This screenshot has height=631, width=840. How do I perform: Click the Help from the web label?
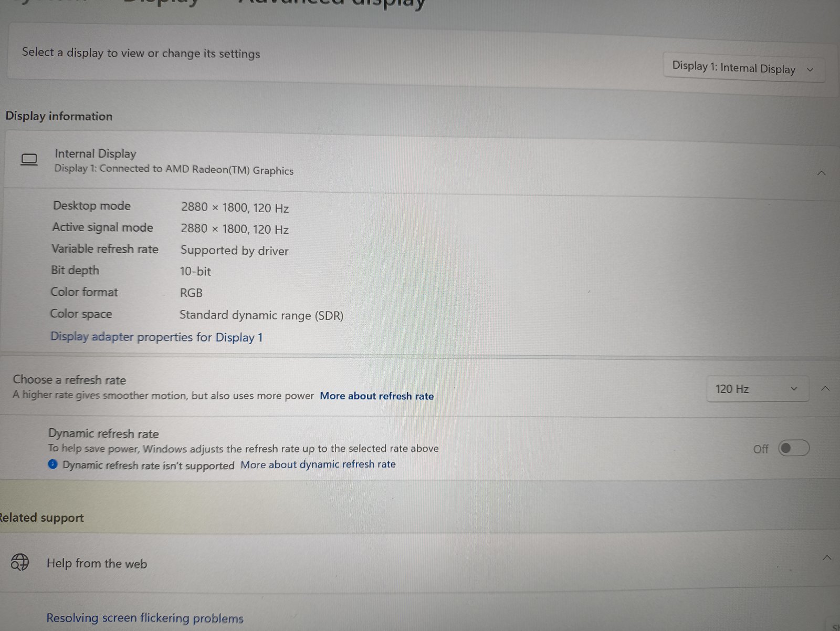97,563
